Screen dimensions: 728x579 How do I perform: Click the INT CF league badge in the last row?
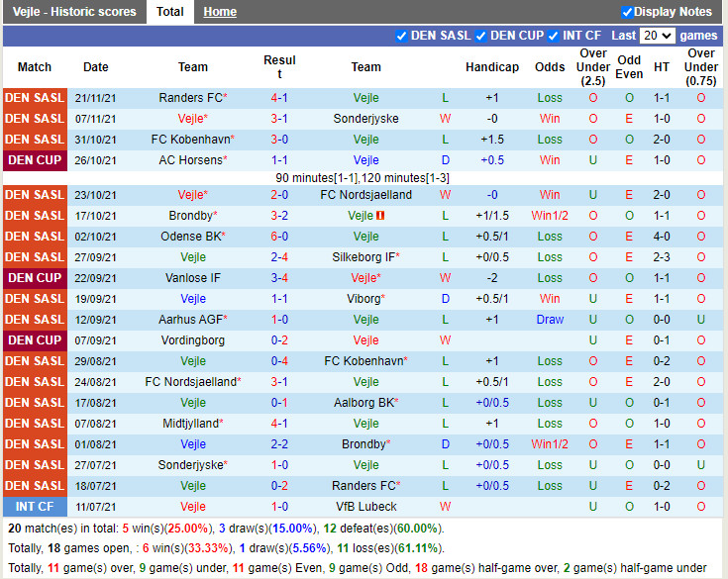35,507
